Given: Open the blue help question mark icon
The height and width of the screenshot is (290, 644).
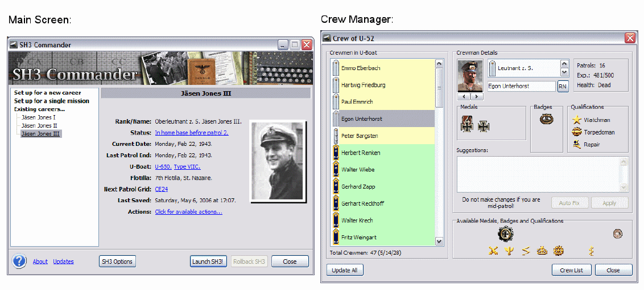Looking at the screenshot, I should [x=19, y=261].
